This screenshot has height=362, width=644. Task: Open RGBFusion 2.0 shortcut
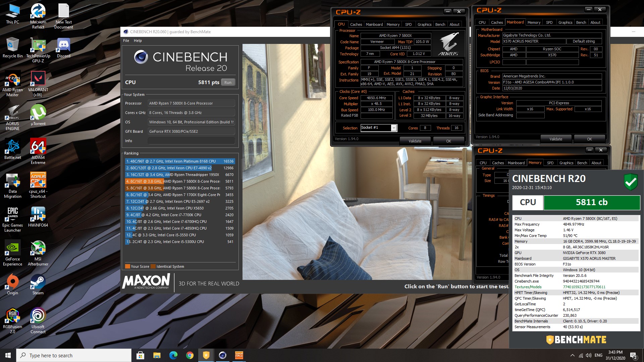point(13,321)
